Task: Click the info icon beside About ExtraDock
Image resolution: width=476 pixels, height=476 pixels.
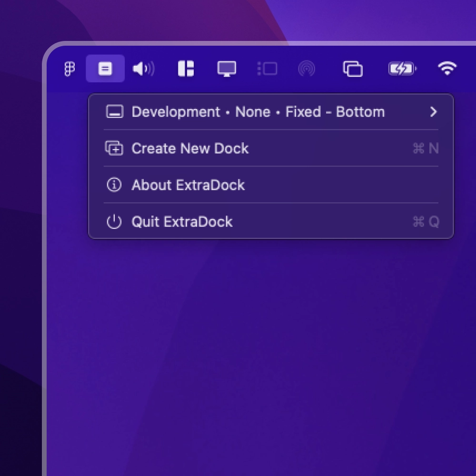Action: 114,185
